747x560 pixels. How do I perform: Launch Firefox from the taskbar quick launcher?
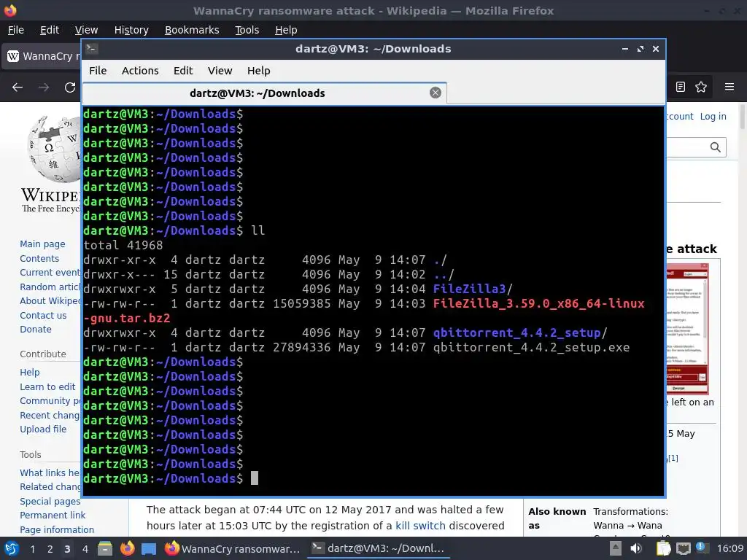pos(127,548)
